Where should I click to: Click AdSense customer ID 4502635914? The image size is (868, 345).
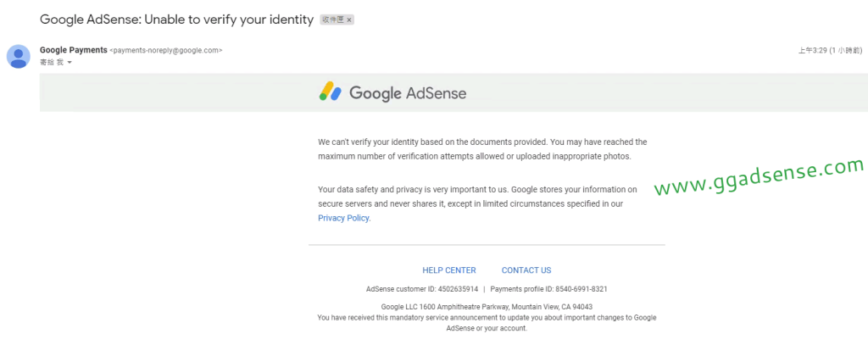[x=422, y=289]
